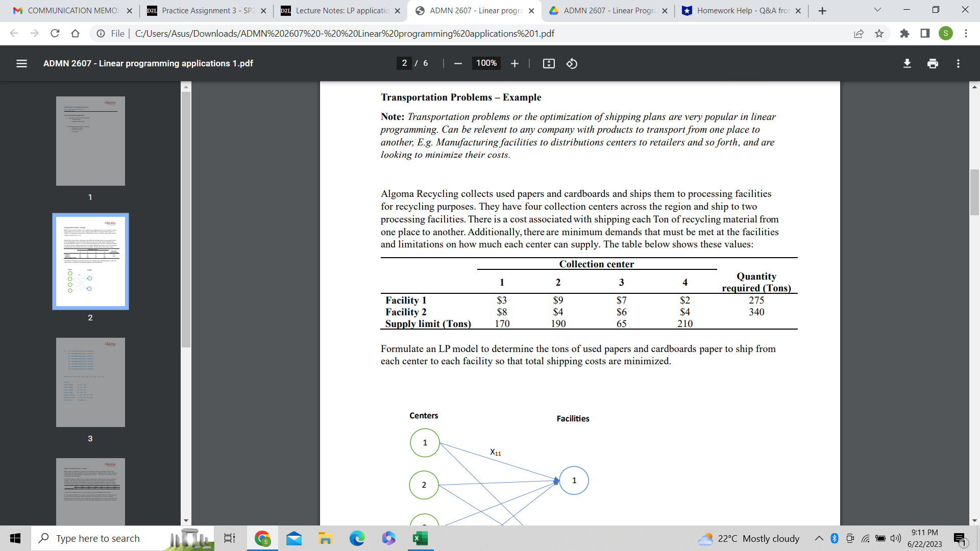980x551 pixels.
Task: Open Excel from the taskbar
Action: (x=420, y=538)
